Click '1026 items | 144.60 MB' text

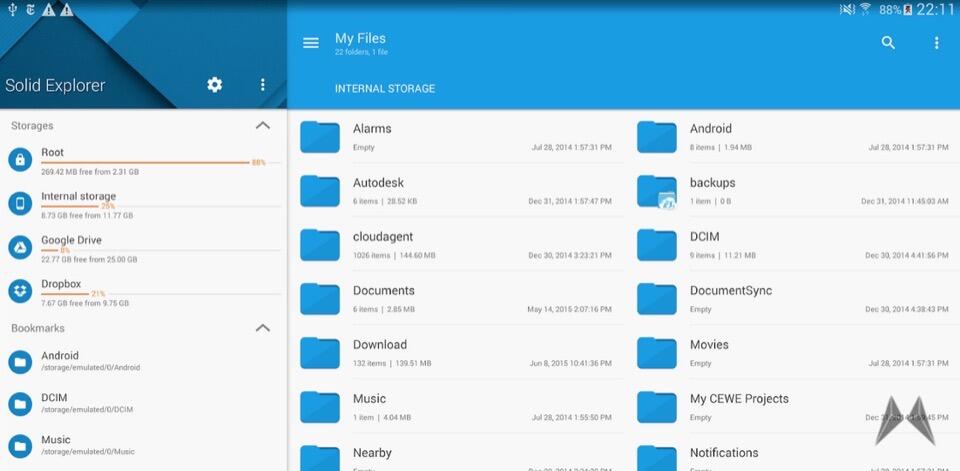(394, 255)
